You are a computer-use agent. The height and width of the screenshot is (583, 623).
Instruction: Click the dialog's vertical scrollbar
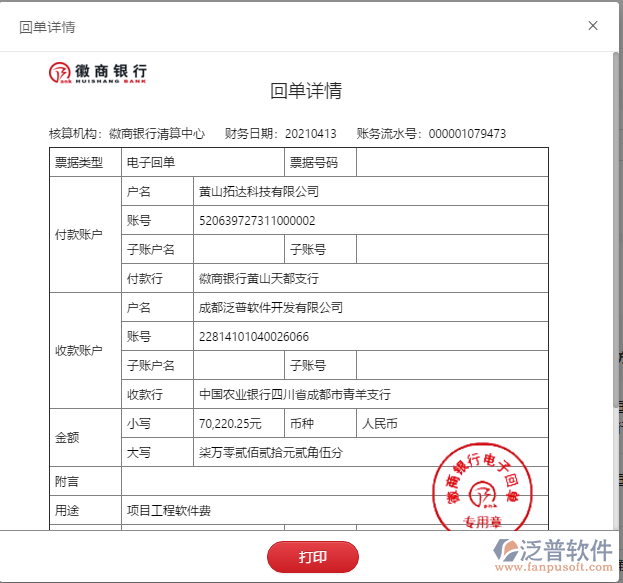(616, 230)
